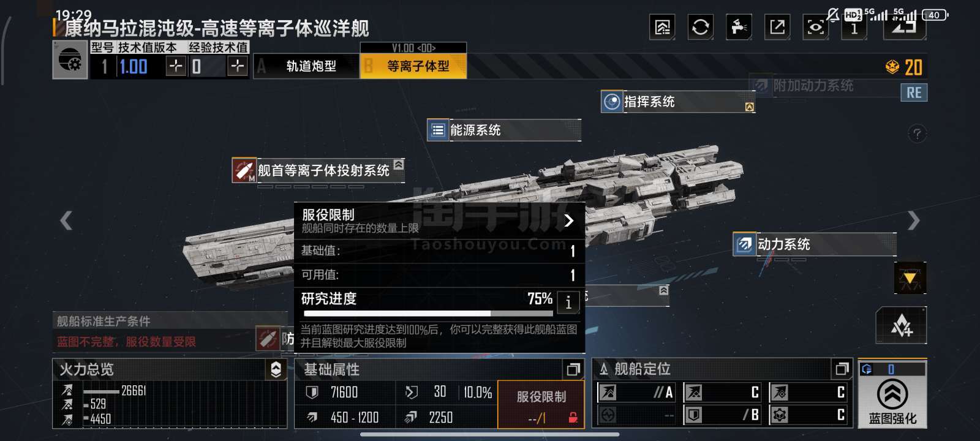This screenshot has height=441, width=980.
Task: Open the share export icon
Action: 777,27
